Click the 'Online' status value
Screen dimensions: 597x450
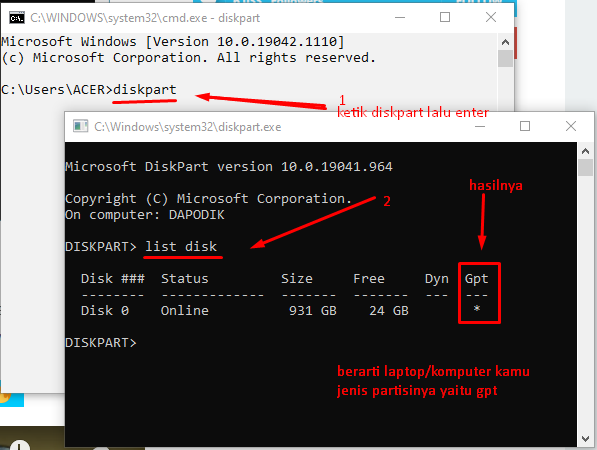[185, 311]
